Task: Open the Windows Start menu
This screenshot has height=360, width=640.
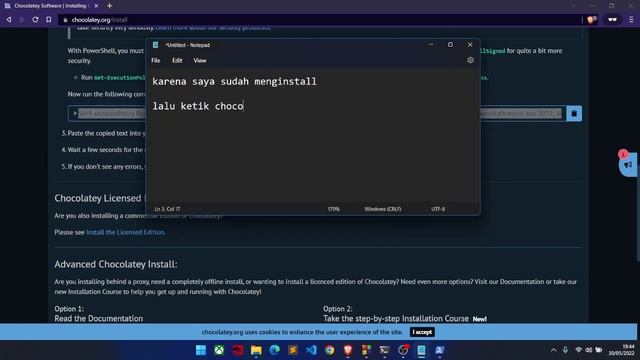Action: 201,350
